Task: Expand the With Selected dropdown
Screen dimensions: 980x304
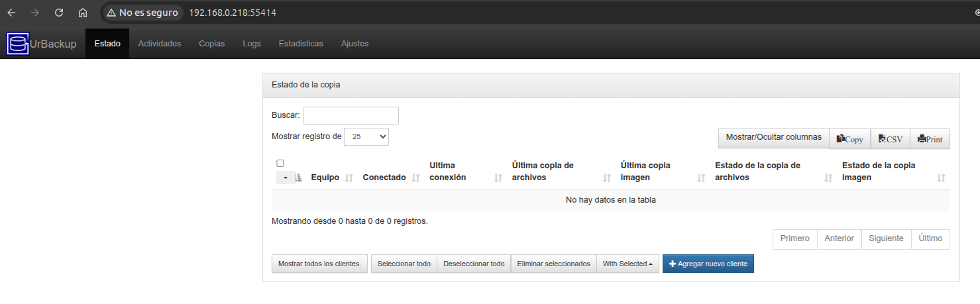Action: tap(627, 264)
